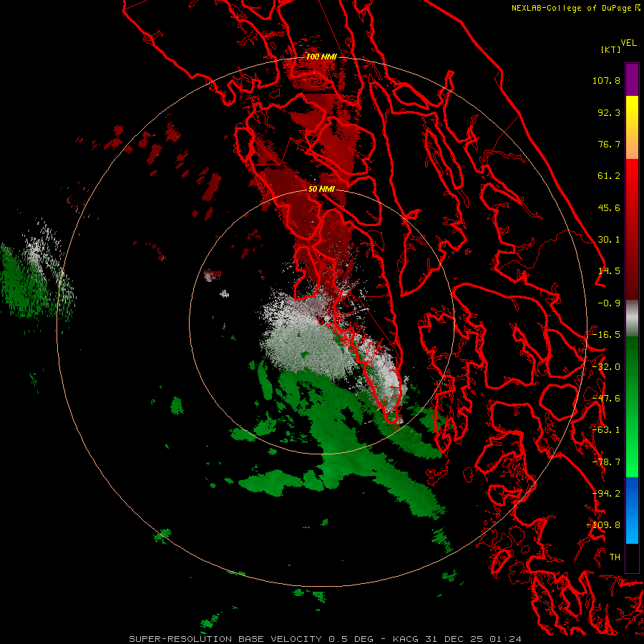644x644 pixels.
Task: Click the gray near-zero segment of color bar
Action: click(x=632, y=318)
